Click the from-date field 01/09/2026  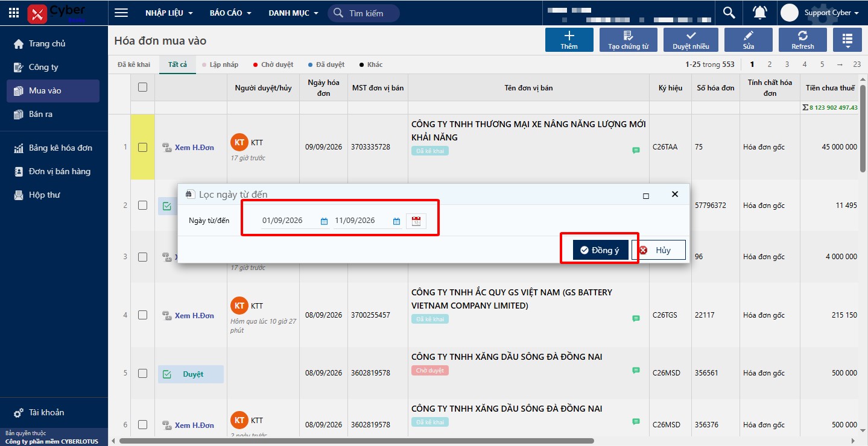(x=288, y=221)
